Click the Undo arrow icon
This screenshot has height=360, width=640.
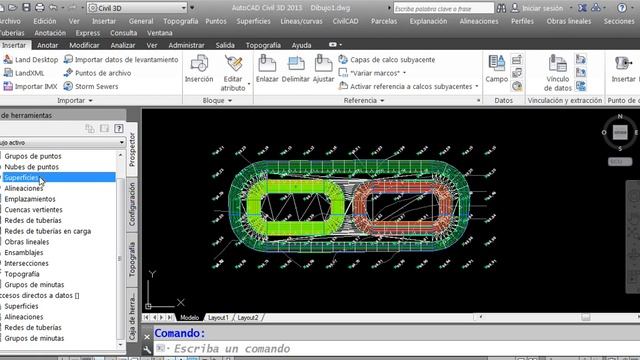point(53,7)
